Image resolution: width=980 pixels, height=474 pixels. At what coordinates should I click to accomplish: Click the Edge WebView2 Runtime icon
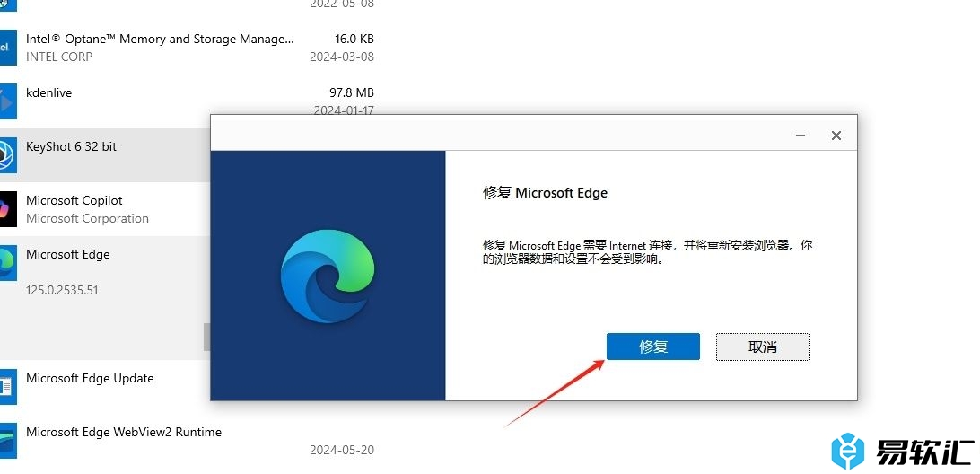(7, 440)
